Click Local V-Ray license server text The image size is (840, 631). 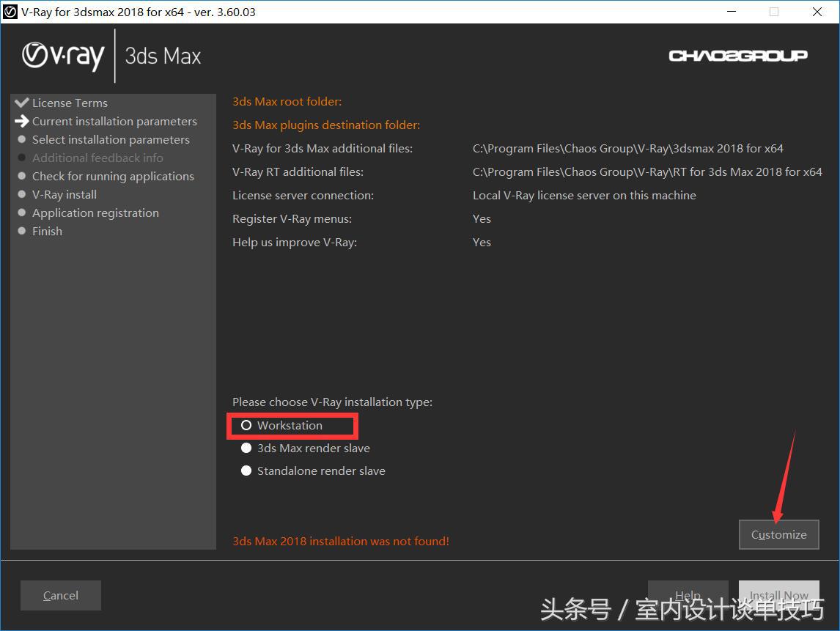pos(584,196)
